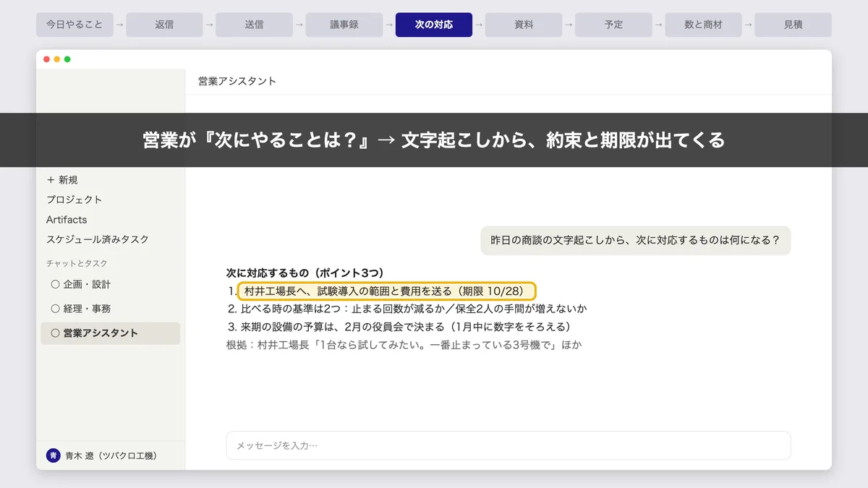Select the 議事録 step tab
This screenshot has width=868, height=488.
pyautogui.click(x=344, y=25)
